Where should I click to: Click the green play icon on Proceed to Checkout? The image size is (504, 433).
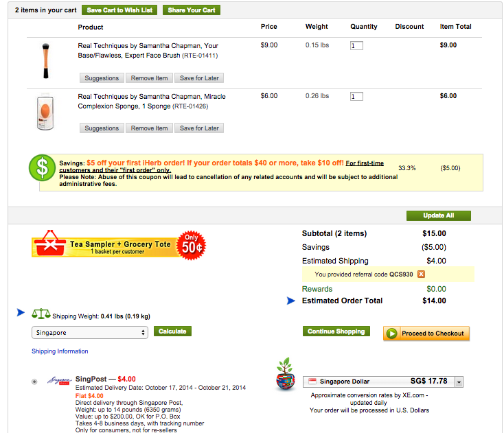pyautogui.click(x=391, y=333)
